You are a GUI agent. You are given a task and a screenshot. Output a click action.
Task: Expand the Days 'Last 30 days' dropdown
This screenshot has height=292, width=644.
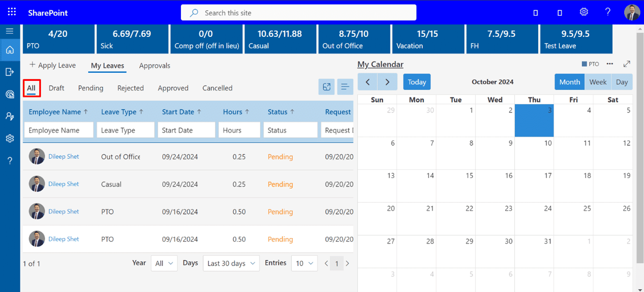[231, 263]
